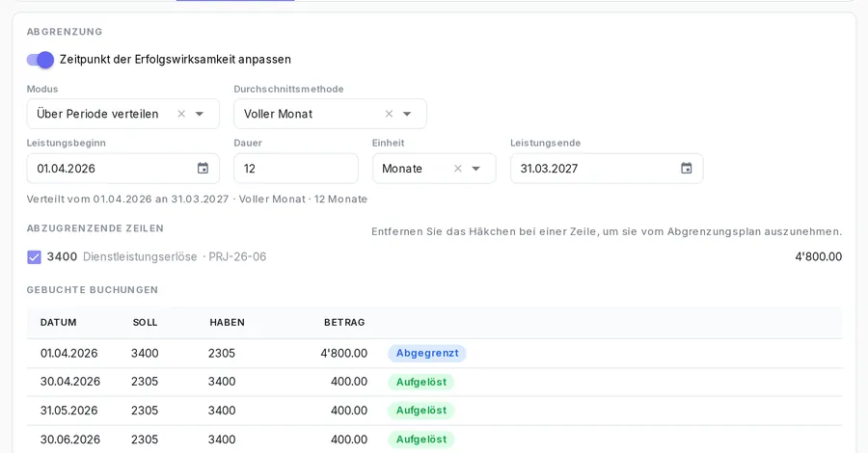The width and height of the screenshot is (868, 453).
Task: Open calendar picker for Leistungsende
Action: [687, 168]
